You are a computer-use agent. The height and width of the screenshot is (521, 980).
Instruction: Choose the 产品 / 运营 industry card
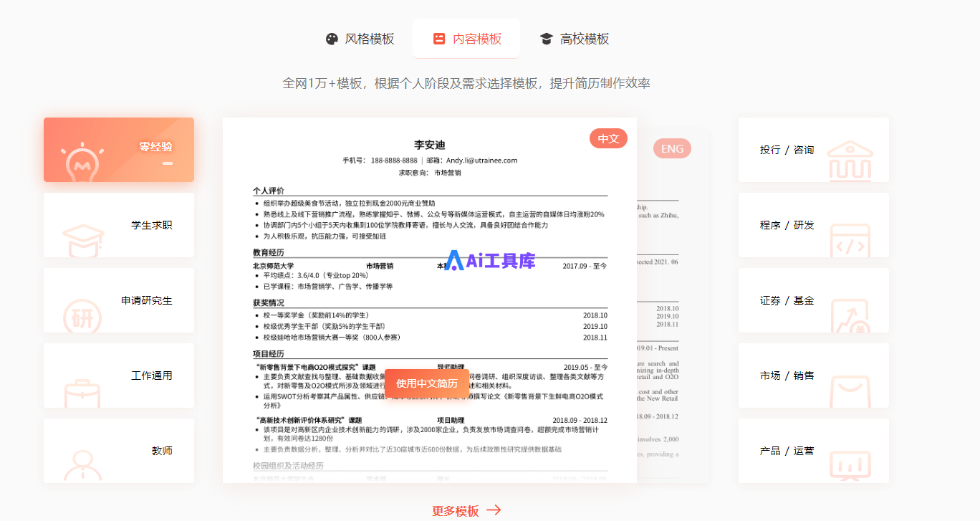tap(814, 451)
